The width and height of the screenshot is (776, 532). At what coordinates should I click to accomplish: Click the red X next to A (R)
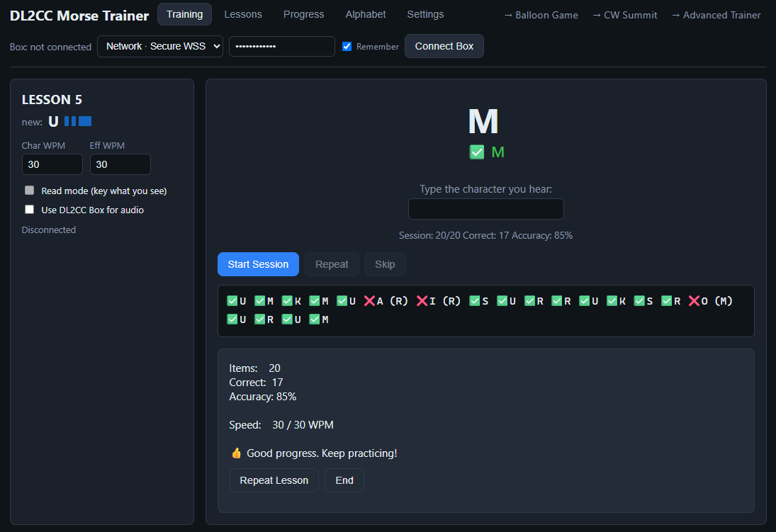tap(369, 301)
